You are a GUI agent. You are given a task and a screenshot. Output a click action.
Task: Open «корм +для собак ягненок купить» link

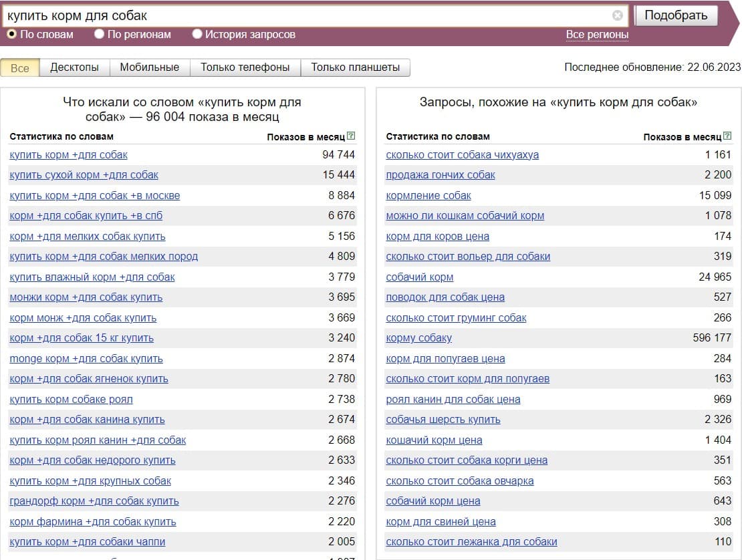click(89, 379)
